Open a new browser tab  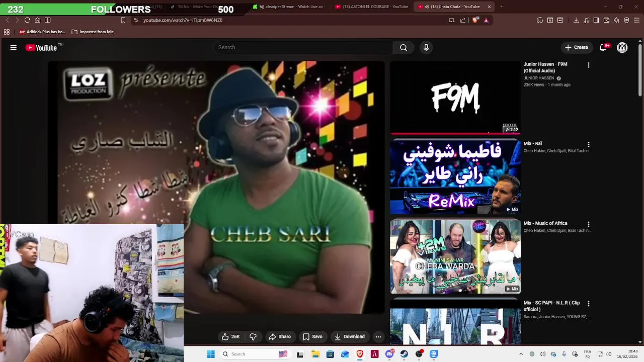[x=502, y=7]
